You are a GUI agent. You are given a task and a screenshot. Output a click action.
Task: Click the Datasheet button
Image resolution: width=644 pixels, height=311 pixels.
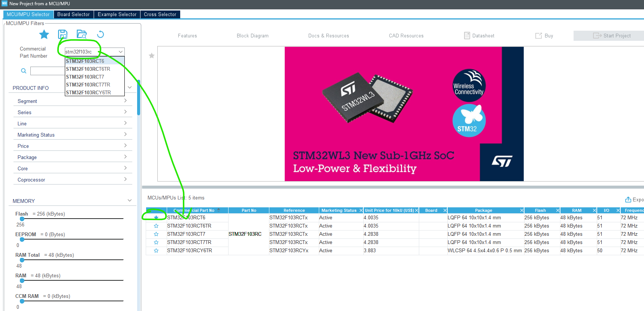479,36
